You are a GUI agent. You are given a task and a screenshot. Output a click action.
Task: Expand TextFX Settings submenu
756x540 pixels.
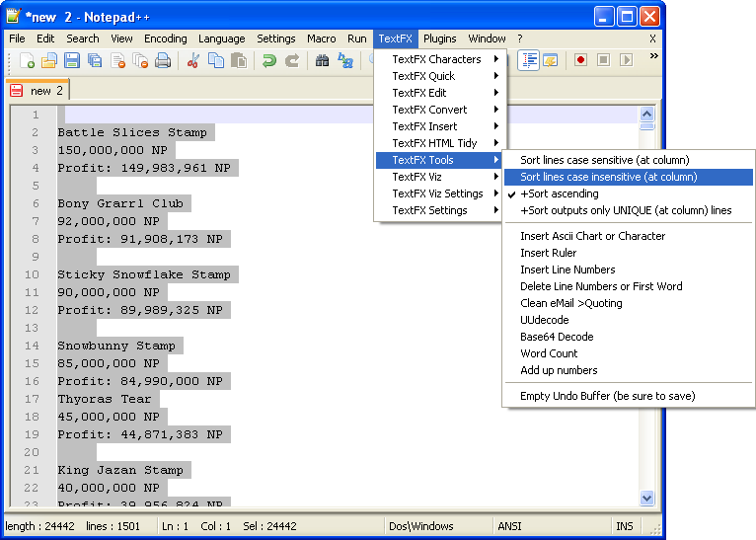440,210
